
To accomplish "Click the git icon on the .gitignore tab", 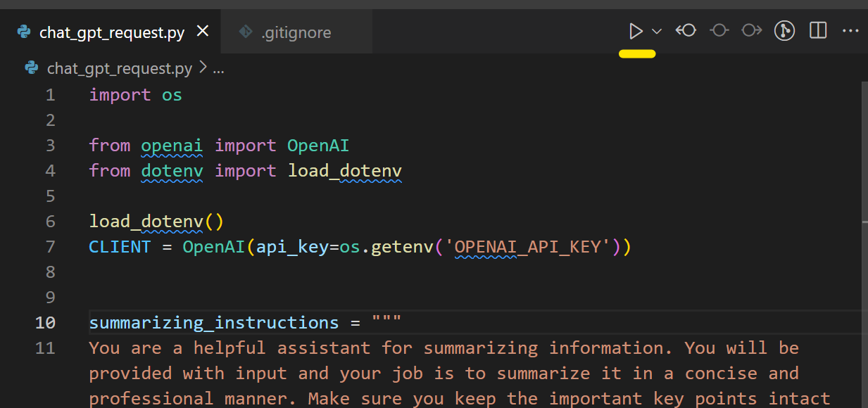I will [x=246, y=32].
